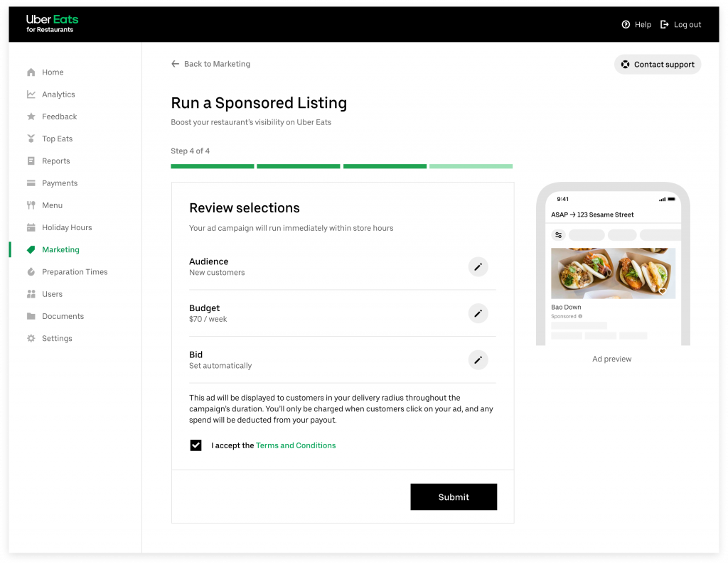728x564 pixels.
Task: Click the Marketing tag icon
Action: pos(31,249)
